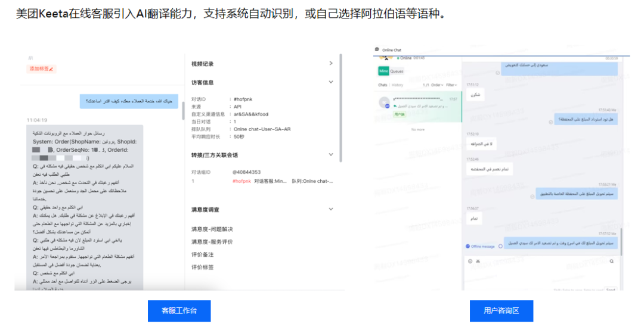Click the sent-status check beside 17:51:43 message

[x=551, y=122]
